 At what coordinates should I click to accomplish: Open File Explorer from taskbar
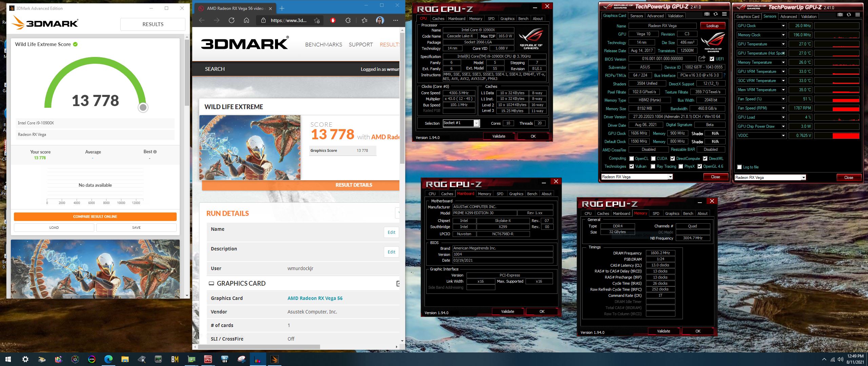pos(125,359)
